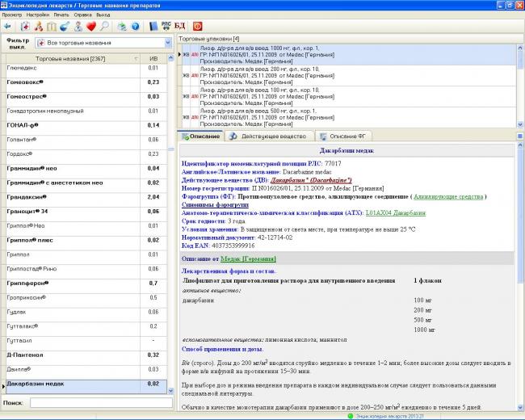This screenshot has height=420, width=525.
Task: Select the Гомеострес row
Action: [x=86, y=99]
